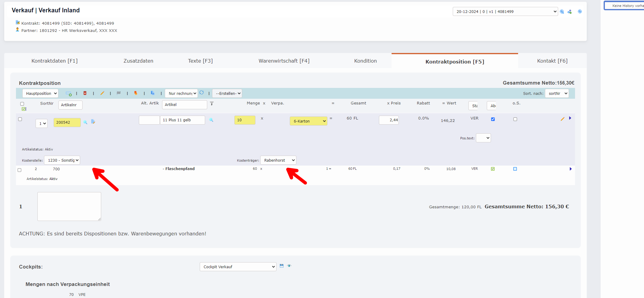Open the Warenwirtschaft [F4] tab
The width and height of the screenshot is (644, 298).
click(x=284, y=61)
